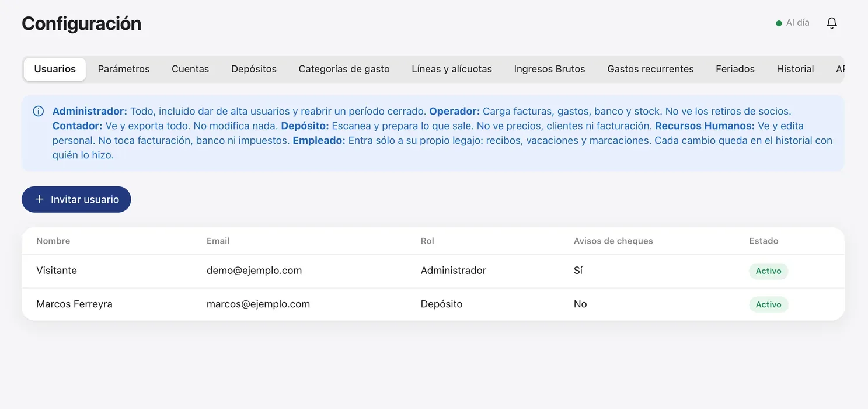
Task: Click the Email column header
Action: tap(218, 241)
